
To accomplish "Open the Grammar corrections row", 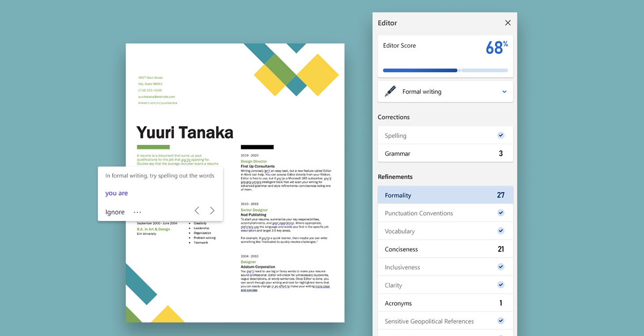I will pyautogui.click(x=445, y=153).
